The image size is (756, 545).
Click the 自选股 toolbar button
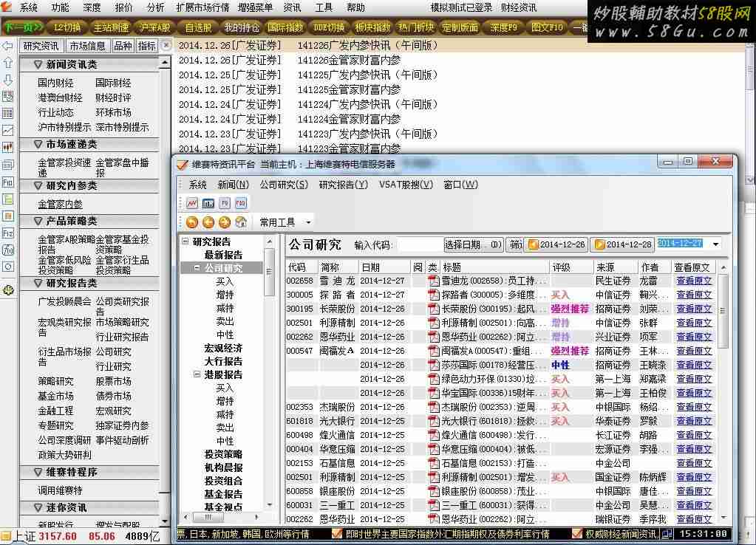tap(198, 27)
